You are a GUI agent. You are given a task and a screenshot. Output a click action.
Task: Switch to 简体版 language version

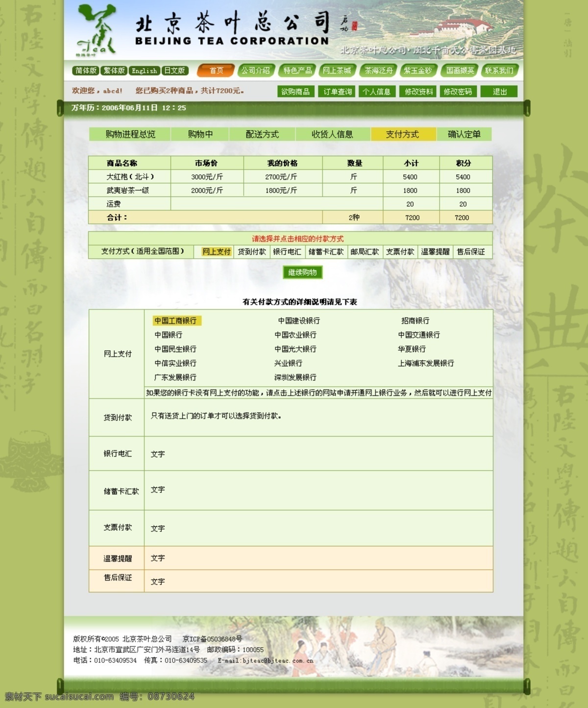point(86,71)
